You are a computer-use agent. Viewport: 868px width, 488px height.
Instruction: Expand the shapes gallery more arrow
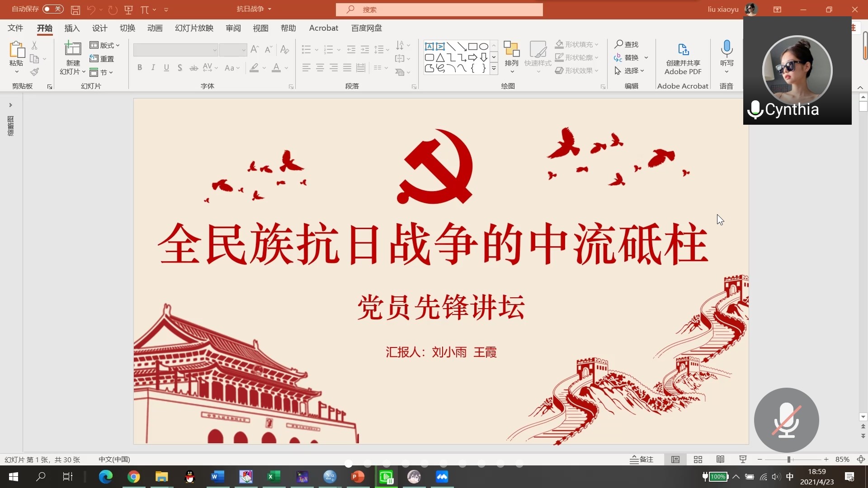494,69
